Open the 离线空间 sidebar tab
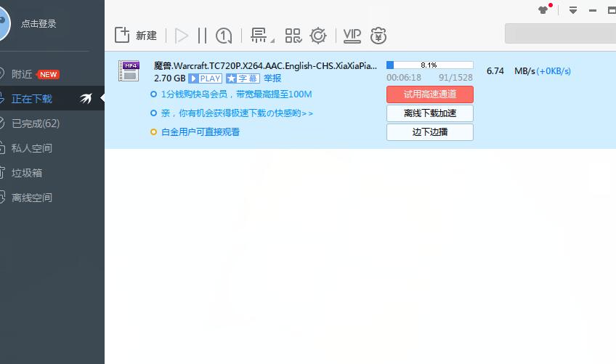Screen dimensions: 616x364 point(52,198)
